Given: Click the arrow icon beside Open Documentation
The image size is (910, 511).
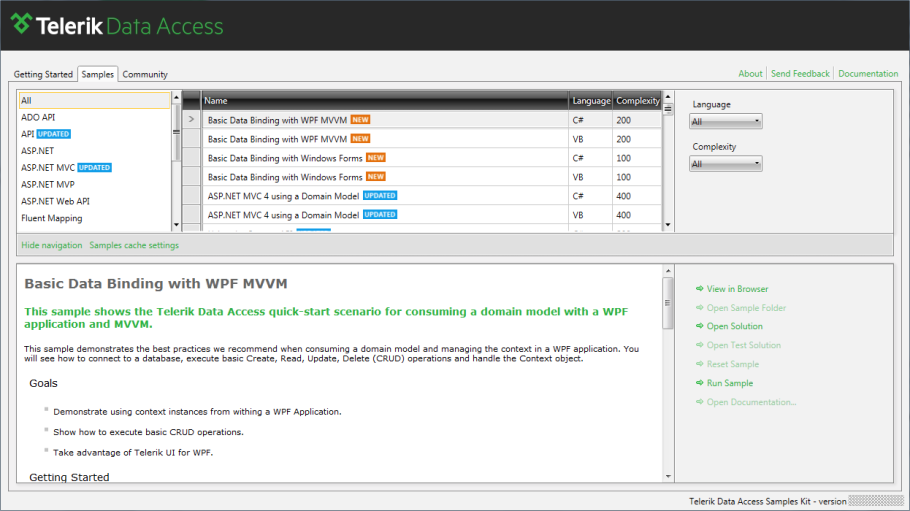Looking at the screenshot, I should tap(699, 402).
